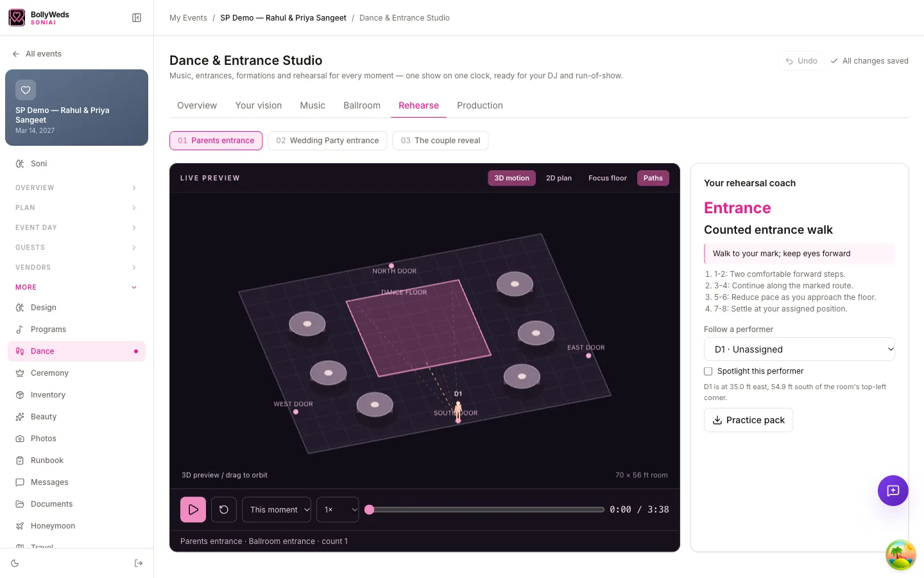Open Ceremony crown item
The height and width of the screenshot is (578, 924).
(x=76, y=373)
